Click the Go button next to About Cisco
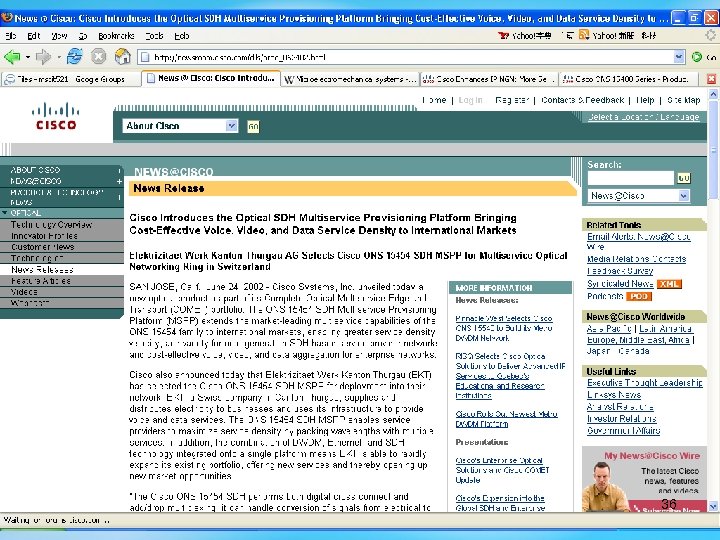 pos(253,126)
